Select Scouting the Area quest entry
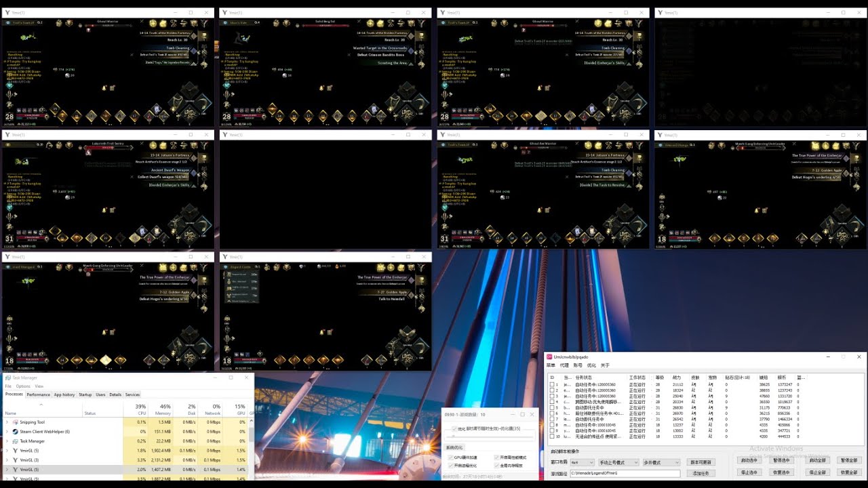This screenshot has height=488, width=868. [392, 63]
